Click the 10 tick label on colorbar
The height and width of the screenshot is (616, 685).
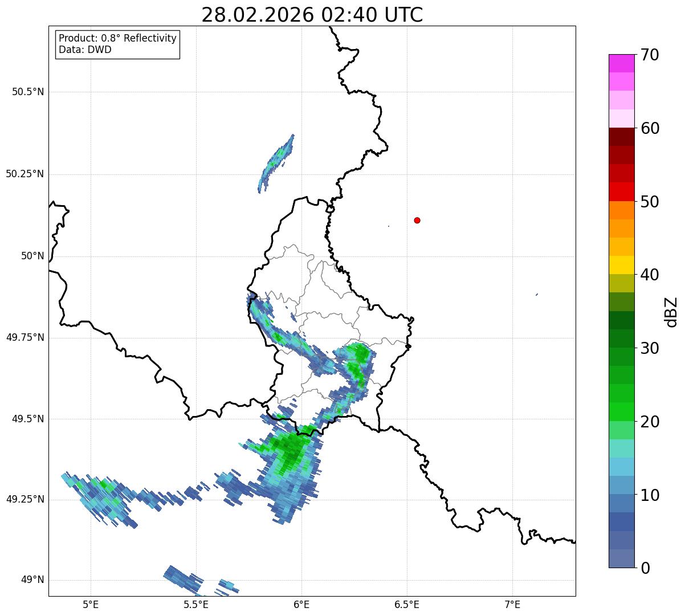pos(650,495)
